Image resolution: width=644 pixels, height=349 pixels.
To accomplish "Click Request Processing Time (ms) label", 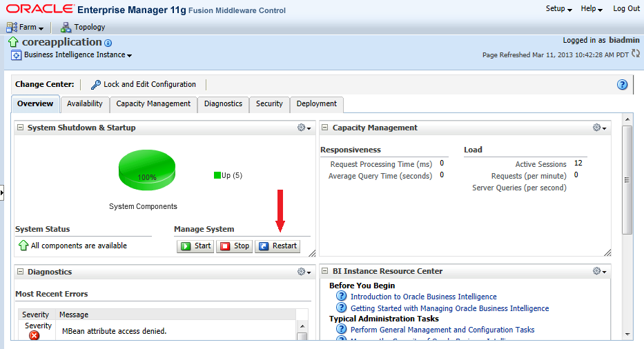I will click(x=381, y=164).
